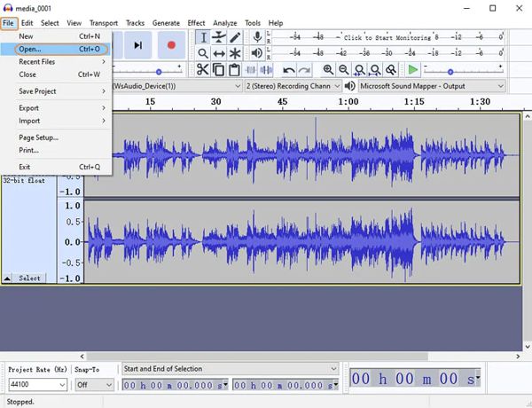Select the Multi-tool asterisk icon
This screenshot has height=408, width=532.
[x=235, y=53]
